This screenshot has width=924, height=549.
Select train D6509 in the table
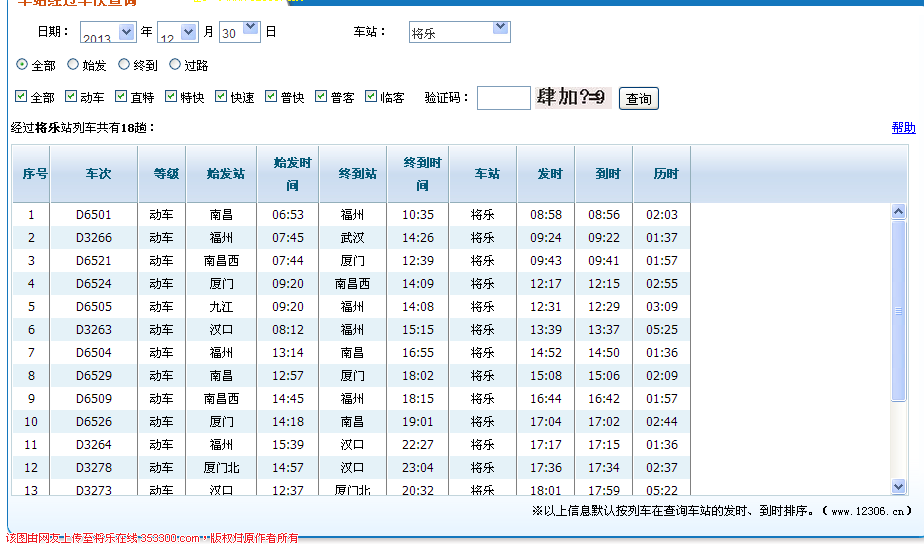click(94, 398)
